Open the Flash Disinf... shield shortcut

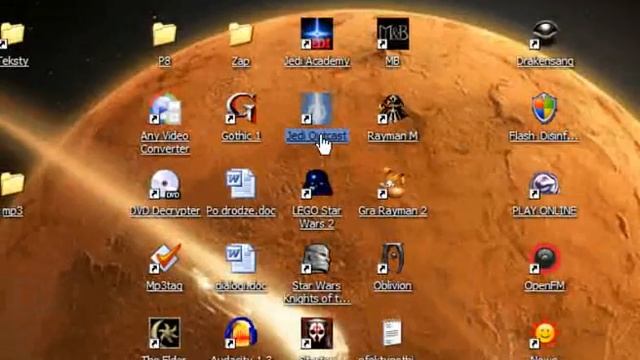pyautogui.click(x=544, y=108)
